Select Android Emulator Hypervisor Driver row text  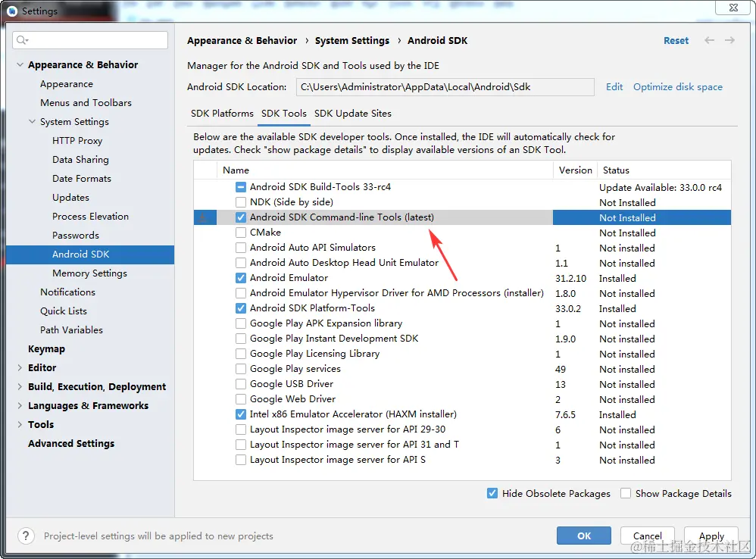click(x=396, y=293)
